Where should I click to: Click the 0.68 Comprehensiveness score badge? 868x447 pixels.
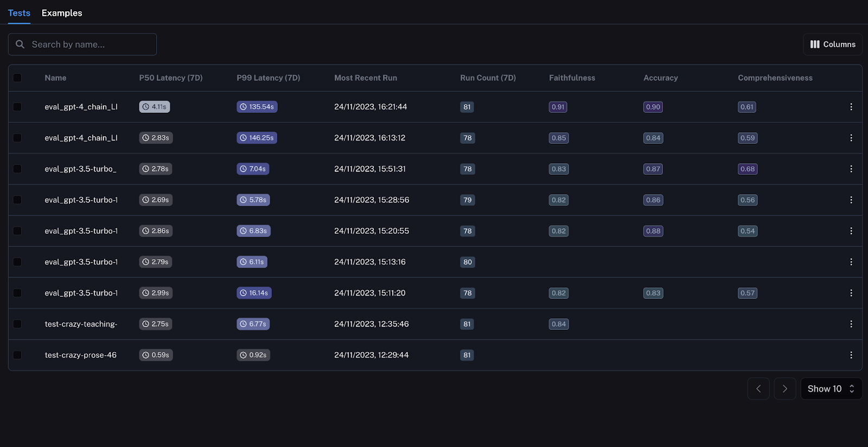pos(747,169)
